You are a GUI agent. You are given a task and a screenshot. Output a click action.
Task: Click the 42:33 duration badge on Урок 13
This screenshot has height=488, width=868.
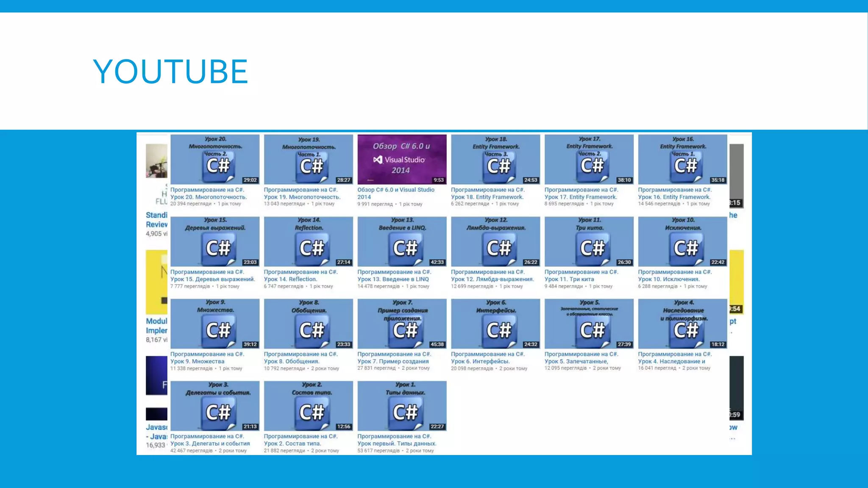(437, 262)
